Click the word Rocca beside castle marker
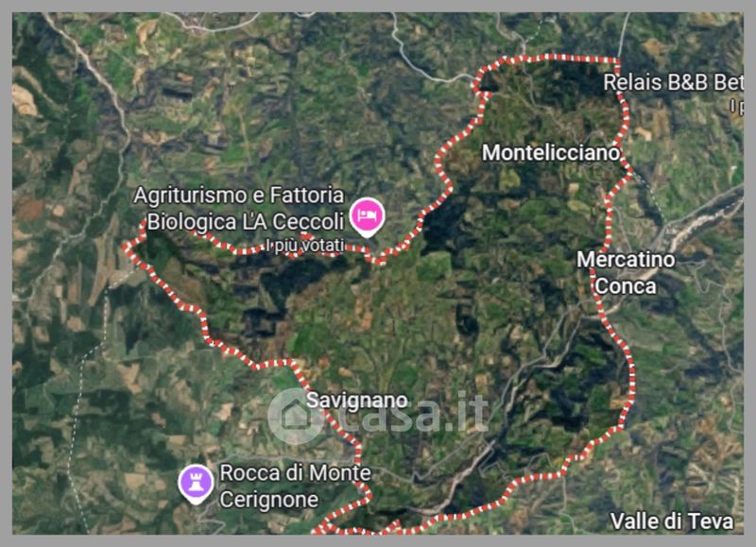Viewport: 756px width, 547px height. point(248,472)
